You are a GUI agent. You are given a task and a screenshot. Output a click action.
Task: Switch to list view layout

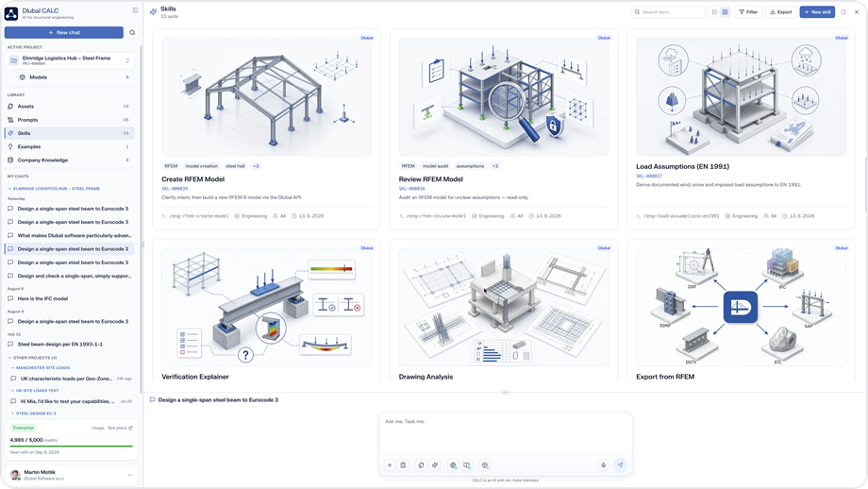(714, 11)
